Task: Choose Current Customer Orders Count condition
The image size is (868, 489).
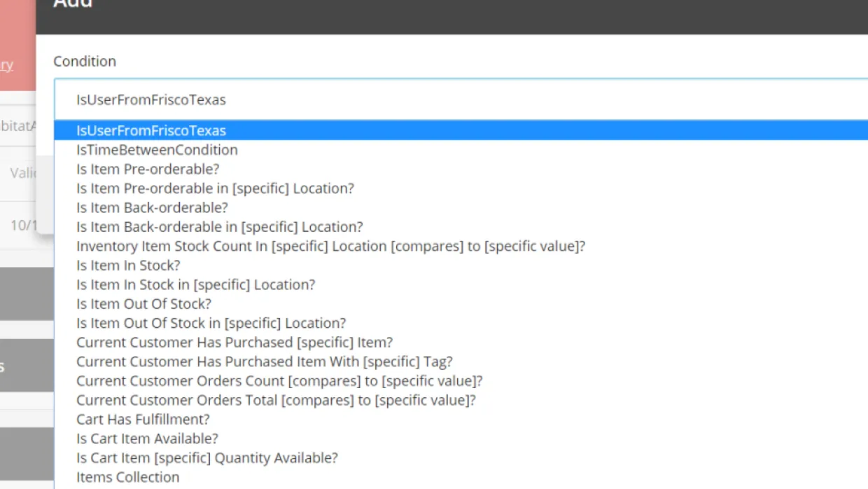Action: pos(279,381)
